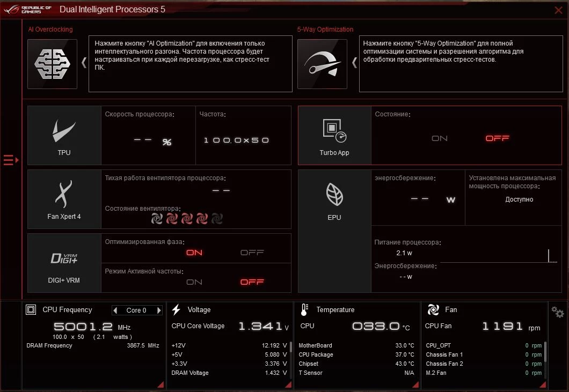Start AI Optimization with the brain icon
The image size is (569, 392).
point(52,64)
